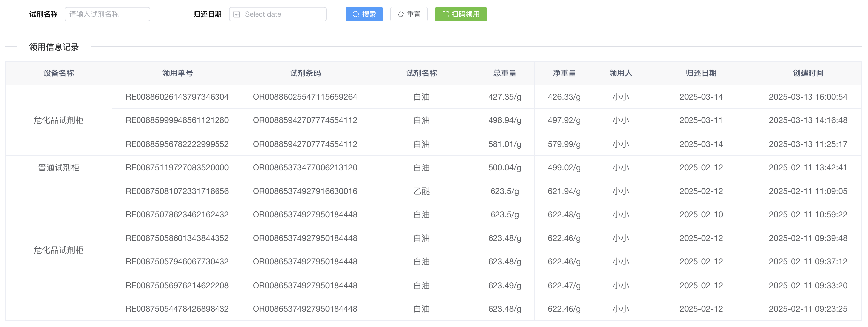Click total weight 498.94/g
This screenshot has height=327, width=868.
[505, 120]
